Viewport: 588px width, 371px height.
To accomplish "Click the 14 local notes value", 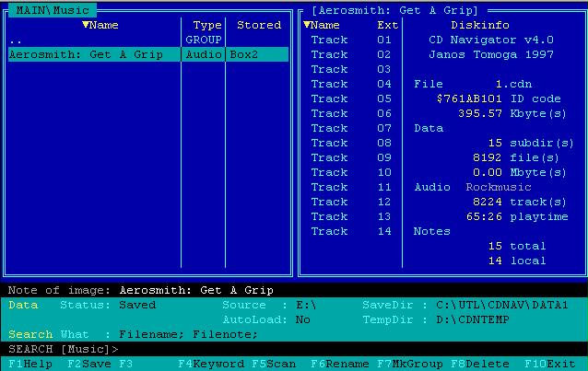I will 495,261.
